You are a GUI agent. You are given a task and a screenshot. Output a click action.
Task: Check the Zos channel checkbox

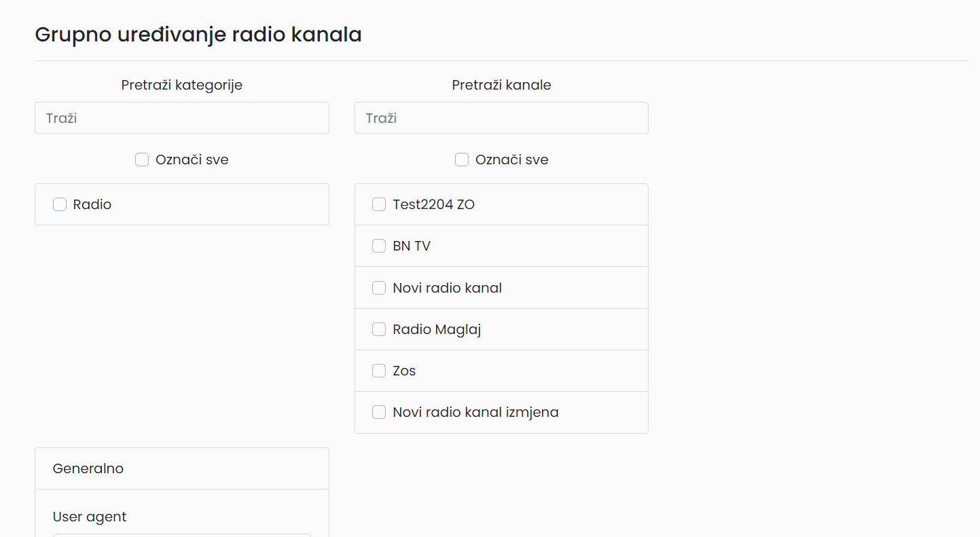[x=379, y=371]
